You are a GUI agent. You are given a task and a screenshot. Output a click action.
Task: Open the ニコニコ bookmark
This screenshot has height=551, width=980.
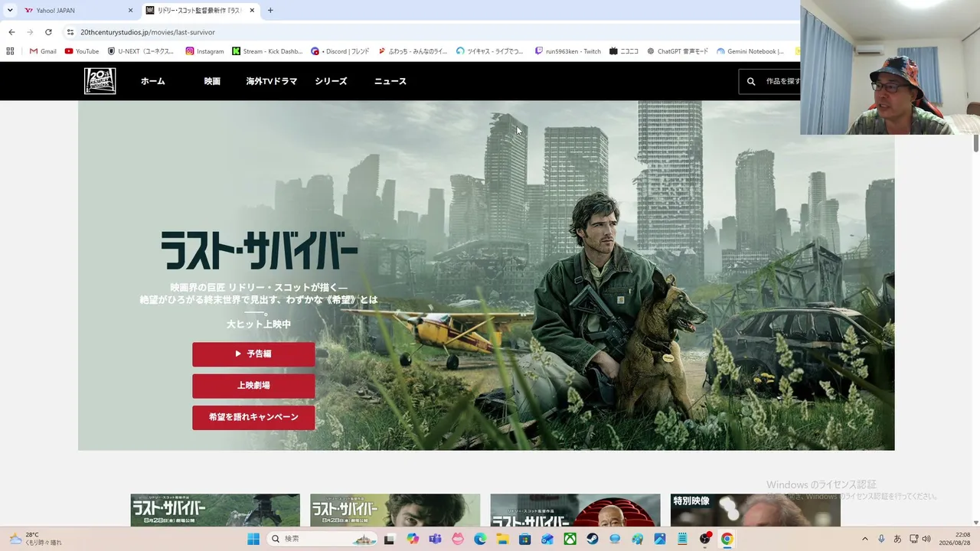point(624,51)
